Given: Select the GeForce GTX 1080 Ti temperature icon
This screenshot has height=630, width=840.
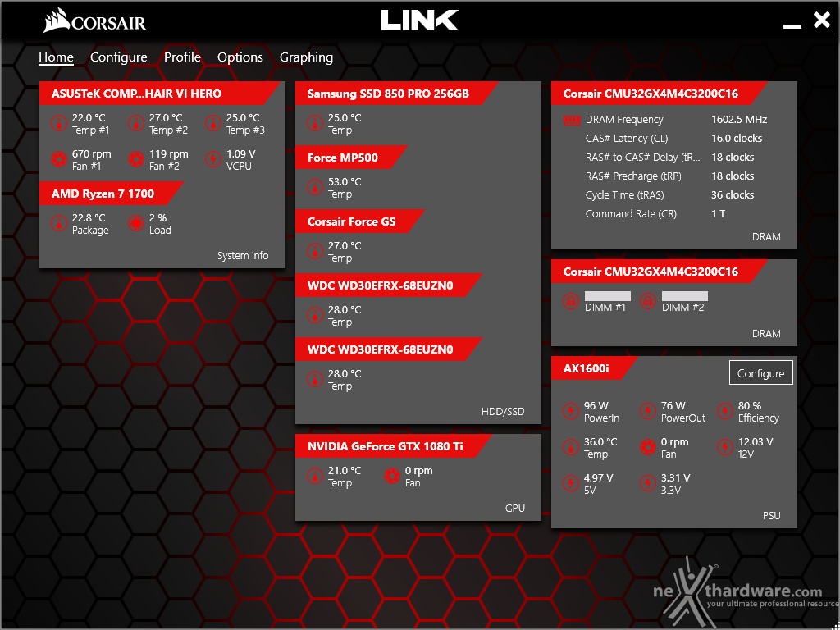Looking at the screenshot, I should (314, 477).
